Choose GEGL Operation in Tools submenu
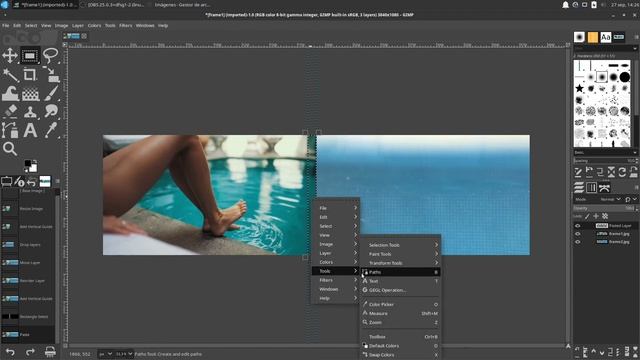The image size is (640, 360). [x=401, y=290]
